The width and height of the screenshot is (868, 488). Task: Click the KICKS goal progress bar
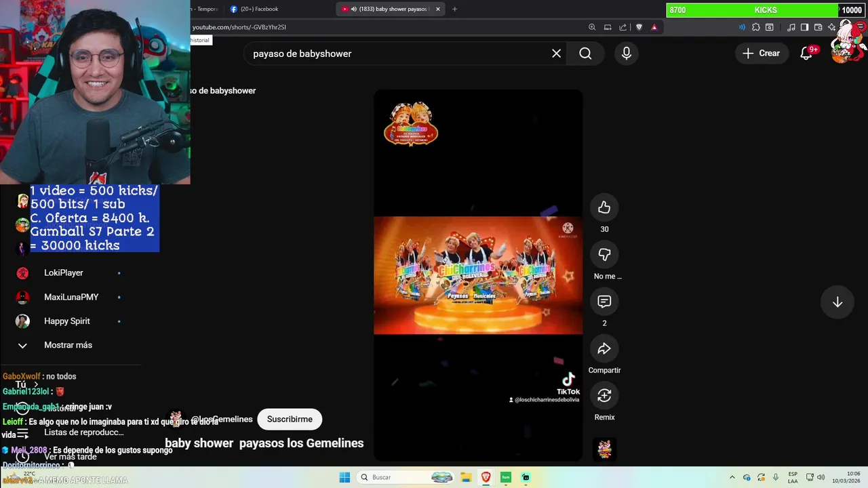[x=766, y=10]
